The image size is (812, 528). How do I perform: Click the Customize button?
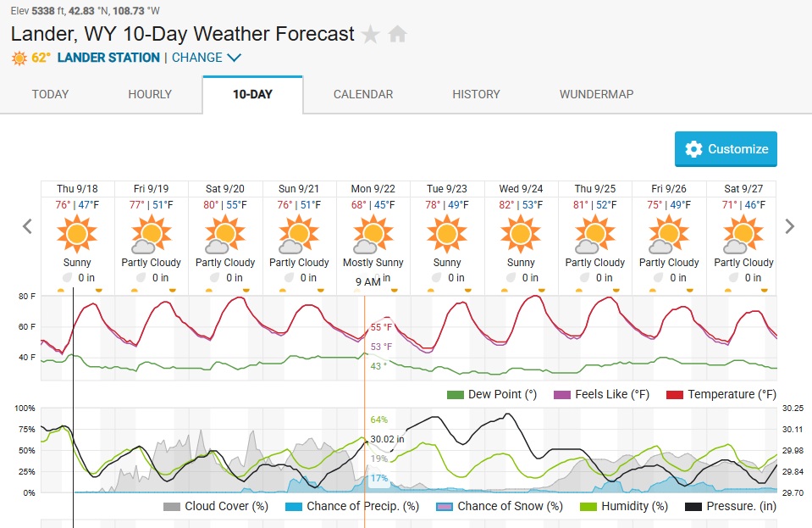click(726, 149)
